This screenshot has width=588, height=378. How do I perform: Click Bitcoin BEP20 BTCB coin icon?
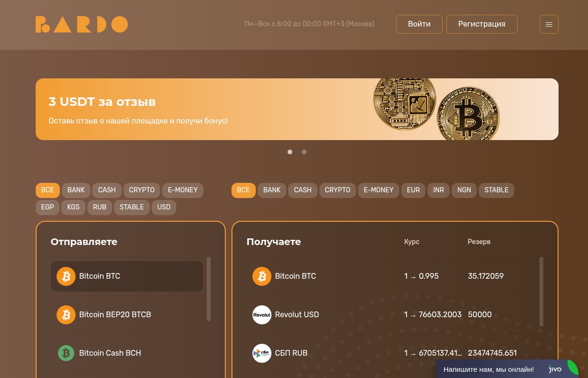pyautogui.click(x=66, y=315)
